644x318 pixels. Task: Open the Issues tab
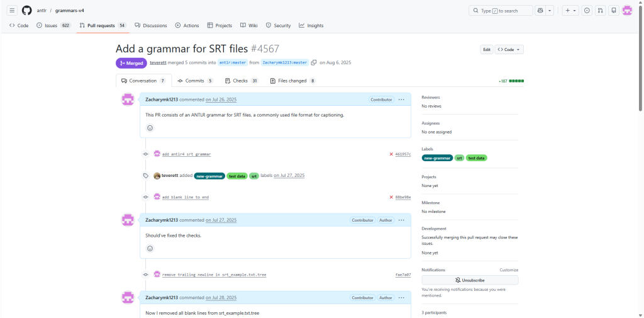pyautogui.click(x=53, y=26)
